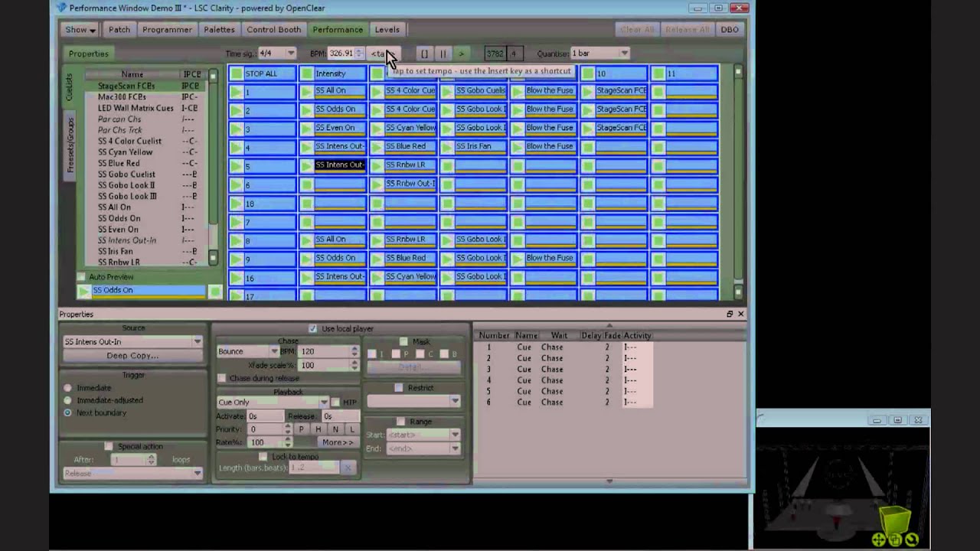Click the green play icon beside SS All On in row 1

click(x=307, y=92)
